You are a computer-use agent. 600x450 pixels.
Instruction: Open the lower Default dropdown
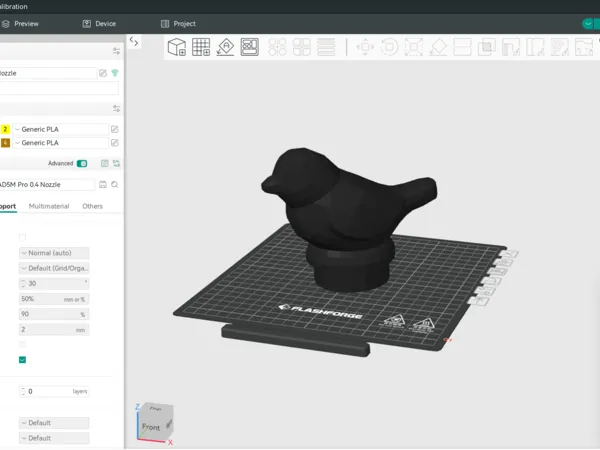click(54, 438)
